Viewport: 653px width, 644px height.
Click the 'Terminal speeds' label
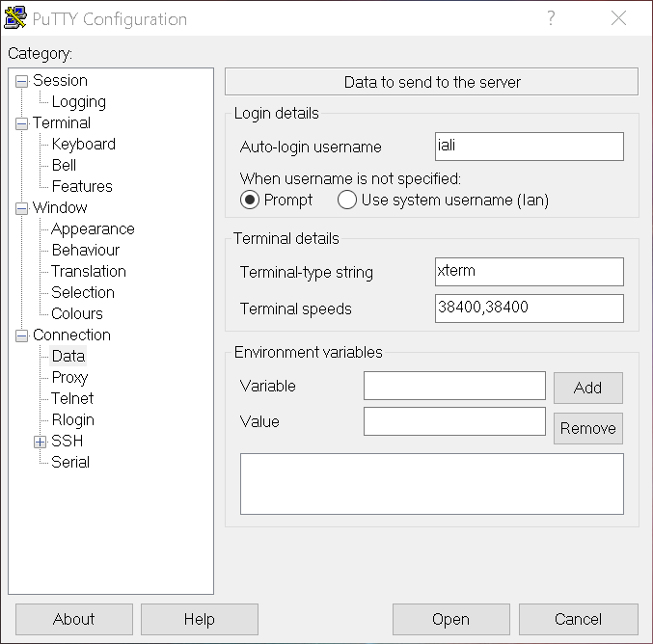296,309
